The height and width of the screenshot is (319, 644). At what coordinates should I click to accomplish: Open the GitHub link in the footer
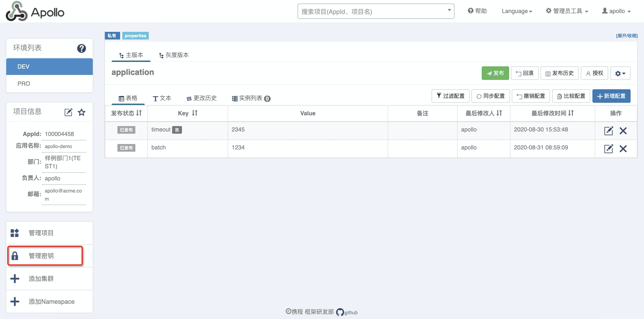click(x=347, y=312)
